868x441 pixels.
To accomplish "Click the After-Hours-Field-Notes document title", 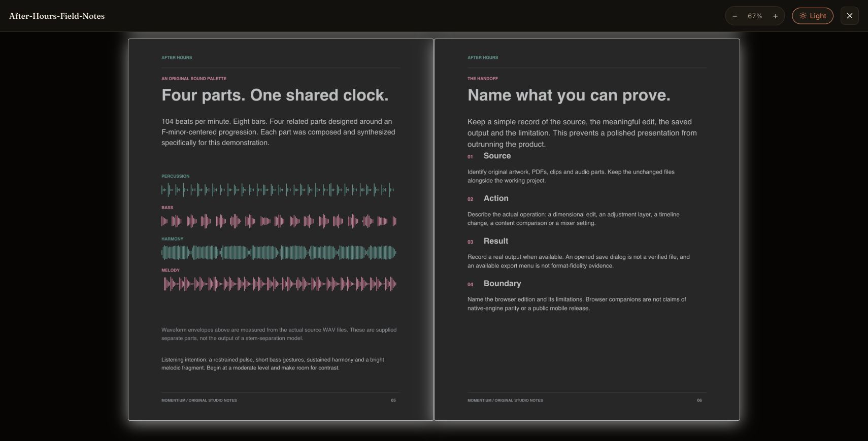I will [x=57, y=16].
